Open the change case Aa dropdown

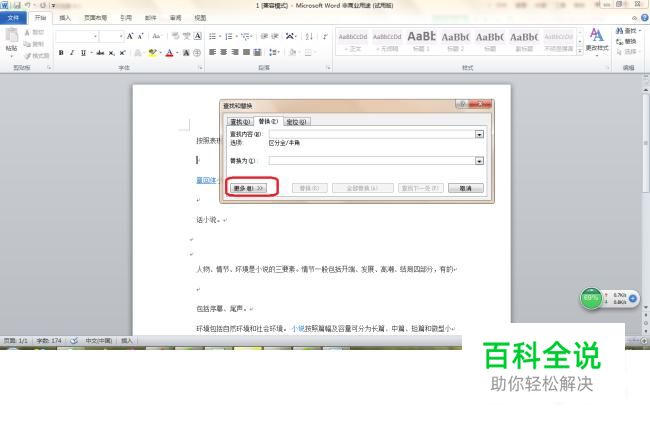[157, 36]
